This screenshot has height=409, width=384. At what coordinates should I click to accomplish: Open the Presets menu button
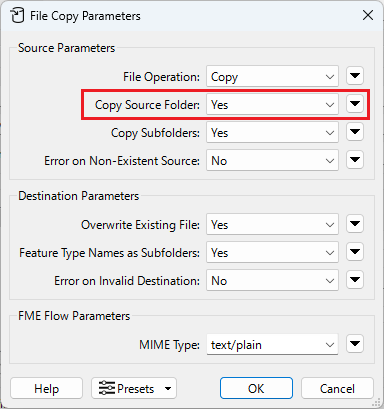[134, 388]
